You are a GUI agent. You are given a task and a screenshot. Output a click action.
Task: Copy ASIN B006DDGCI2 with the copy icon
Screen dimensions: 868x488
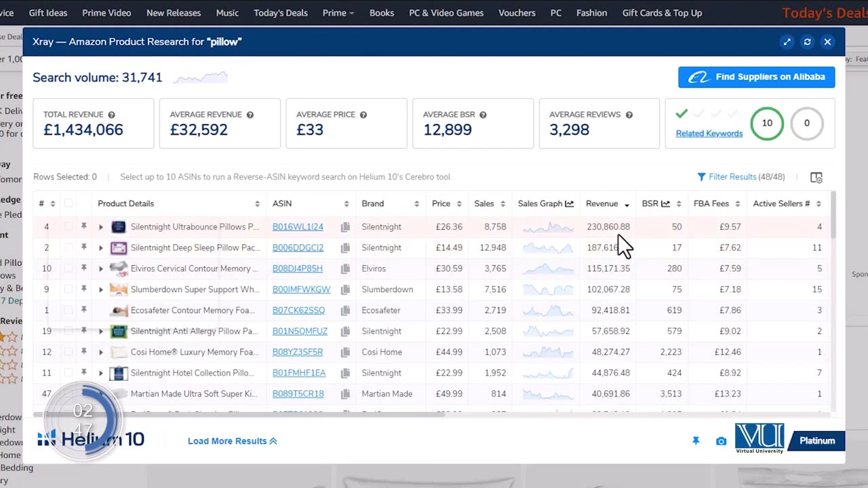[x=345, y=248]
